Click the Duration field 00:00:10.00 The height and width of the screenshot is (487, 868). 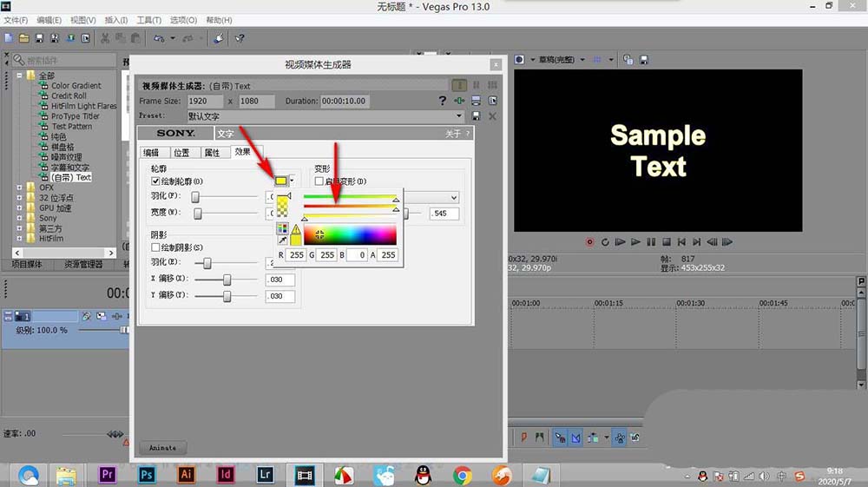pos(345,102)
